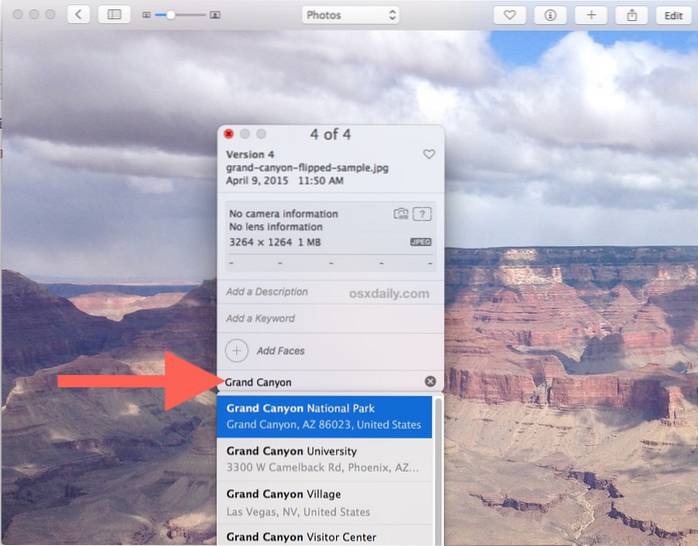Click the Add a Keyword field
The width and height of the screenshot is (698, 546).
[x=260, y=319]
